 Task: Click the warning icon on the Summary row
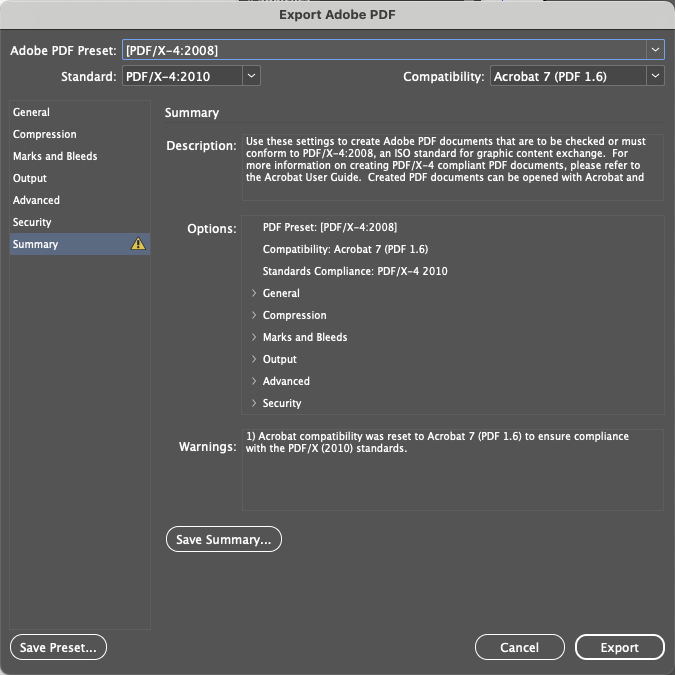[x=138, y=244]
